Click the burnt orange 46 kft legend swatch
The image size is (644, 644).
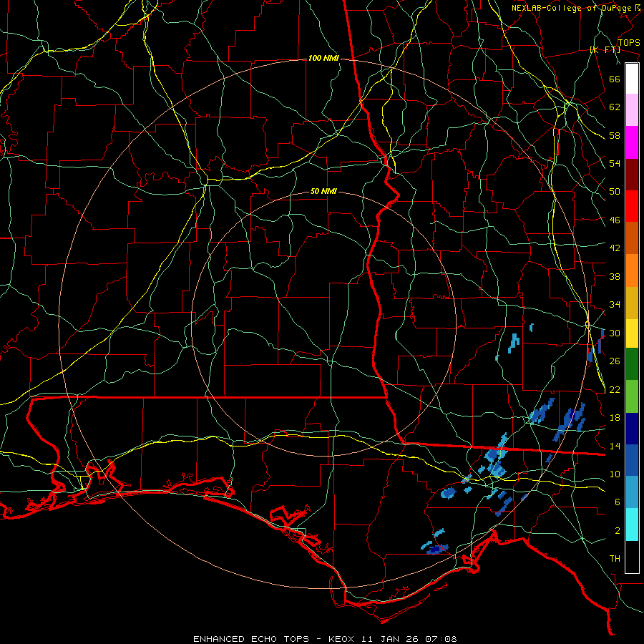tap(632, 238)
